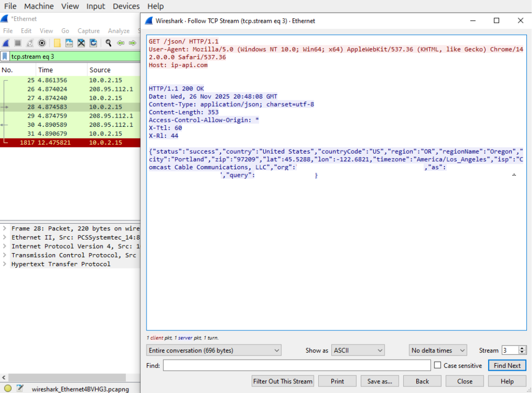
Task: Enable the Case sensitive checkbox
Action: click(438, 365)
